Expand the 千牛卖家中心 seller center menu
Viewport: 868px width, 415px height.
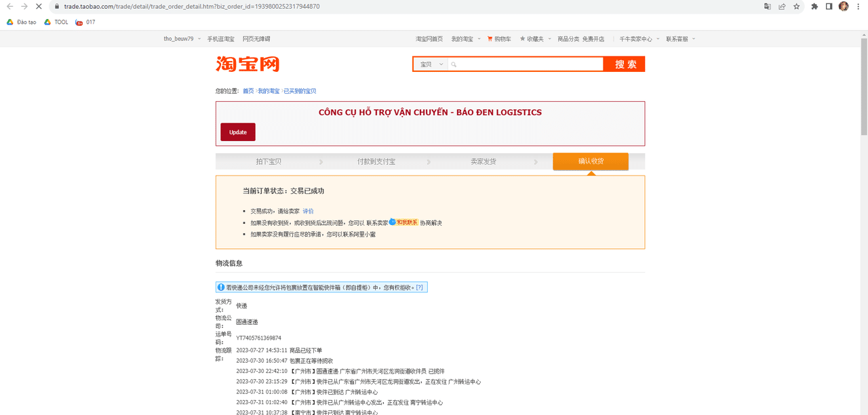[x=637, y=39]
